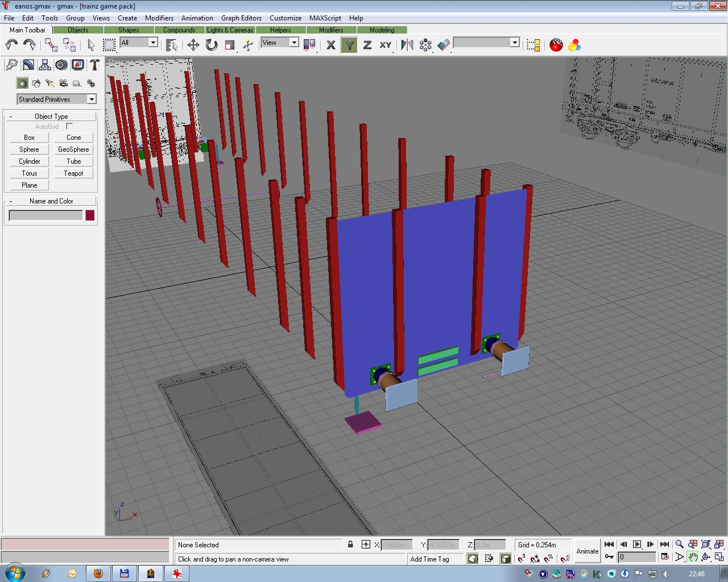Switch to the Modeling toolbar tab
The width and height of the screenshot is (728, 582).
click(382, 30)
